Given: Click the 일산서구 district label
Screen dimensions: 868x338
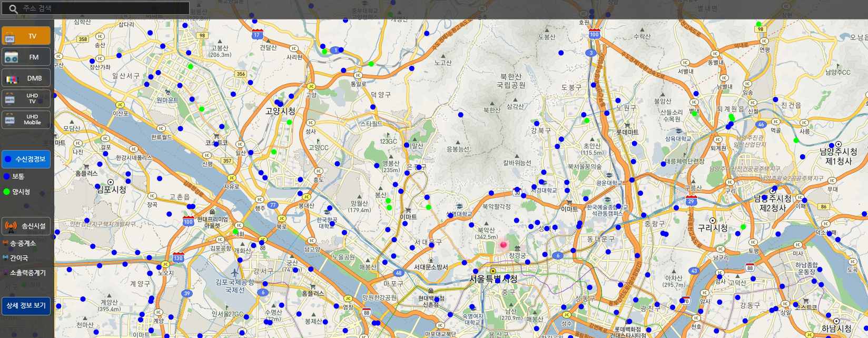Looking at the screenshot, I should coord(125,76).
